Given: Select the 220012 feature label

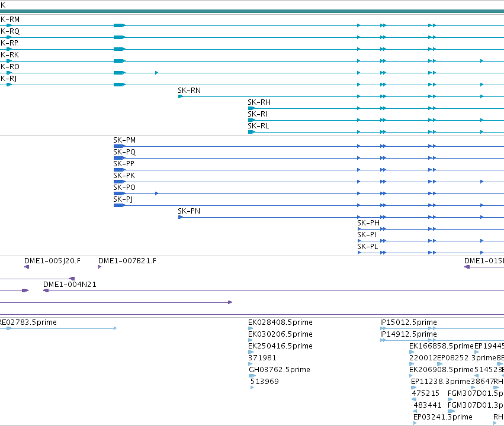Looking at the screenshot, I should [423, 358].
